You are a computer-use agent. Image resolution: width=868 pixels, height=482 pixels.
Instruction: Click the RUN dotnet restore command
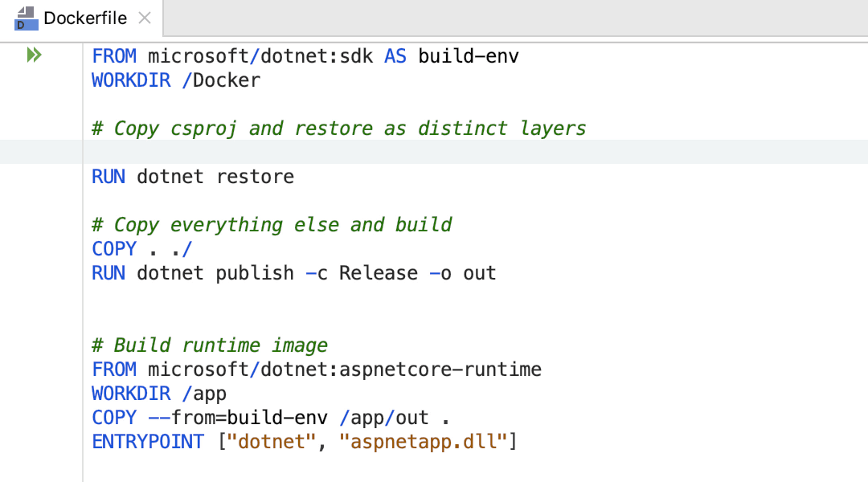click(193, 176)
